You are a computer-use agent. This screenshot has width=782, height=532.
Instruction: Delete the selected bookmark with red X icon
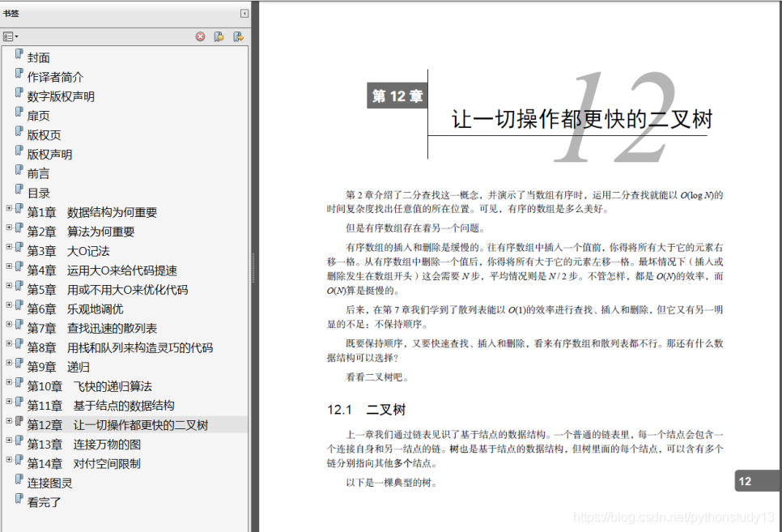[x=201, y=36]
